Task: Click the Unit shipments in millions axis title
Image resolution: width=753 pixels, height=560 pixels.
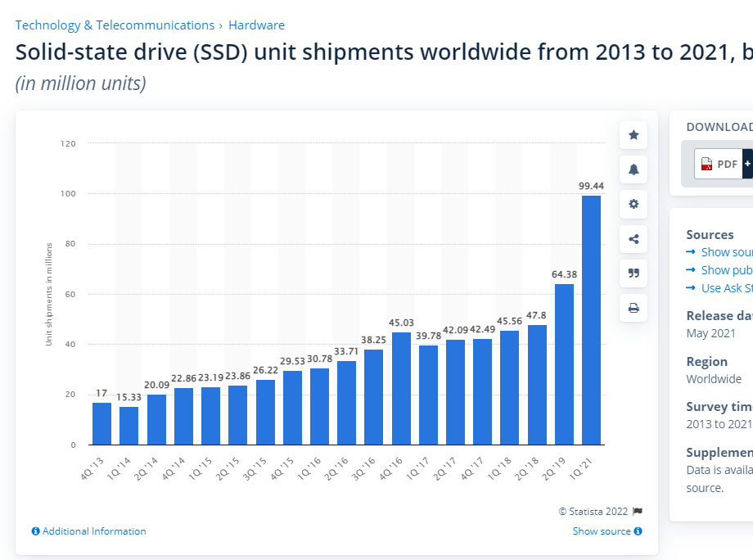Action: click(48, 294)
